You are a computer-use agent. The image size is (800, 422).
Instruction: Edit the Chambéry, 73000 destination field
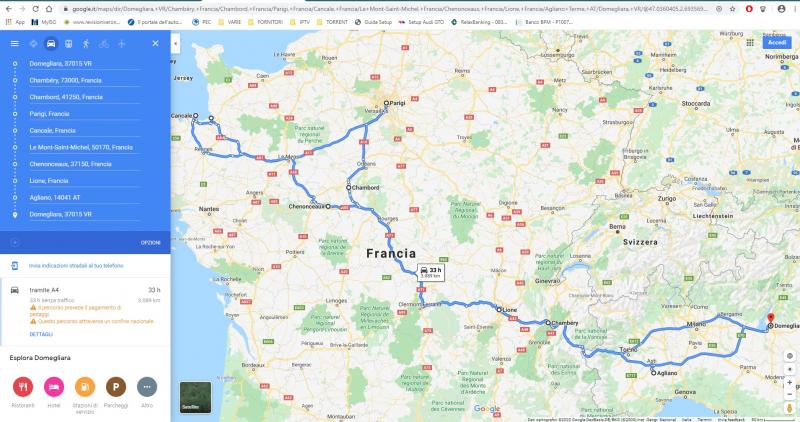point(84,81)
